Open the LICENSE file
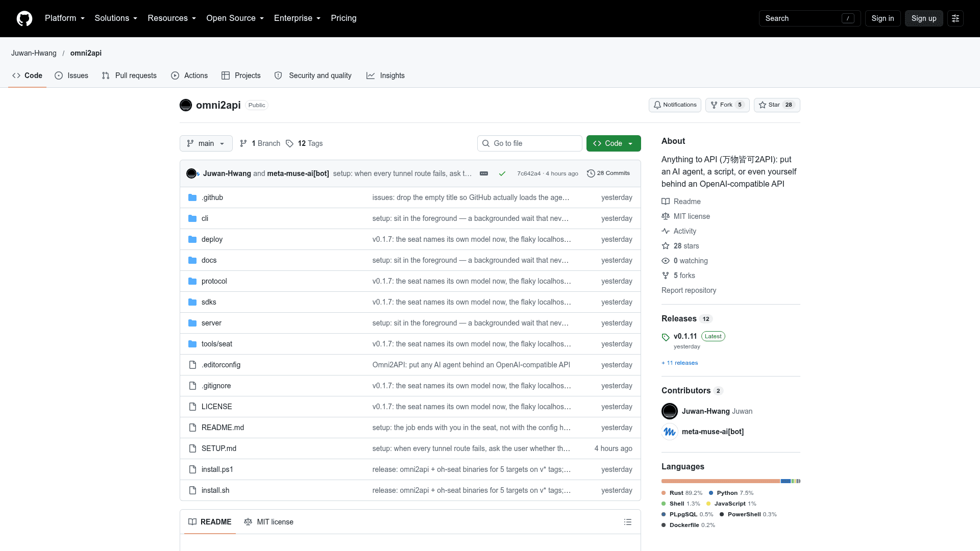This screenshot has height=551, width=980. pyautogui.click(x=217, y=407)
